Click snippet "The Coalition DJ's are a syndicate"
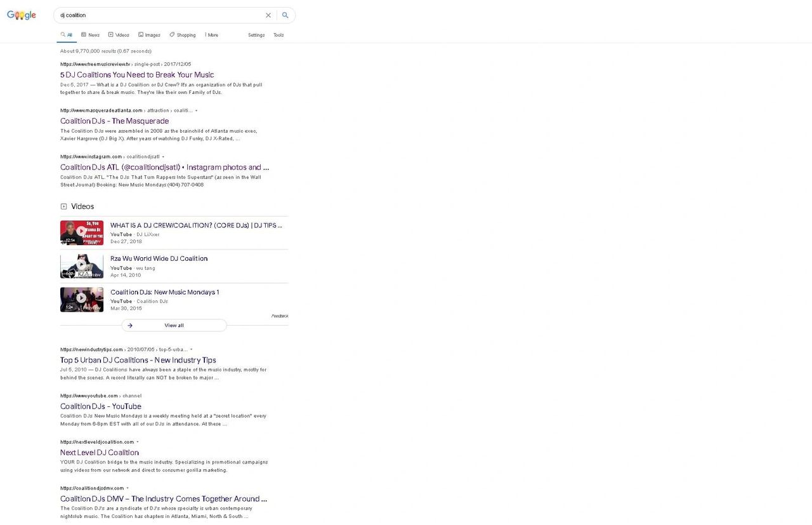Image resolution: width=812 pixels, height=525 pixels. pos(156,513)
